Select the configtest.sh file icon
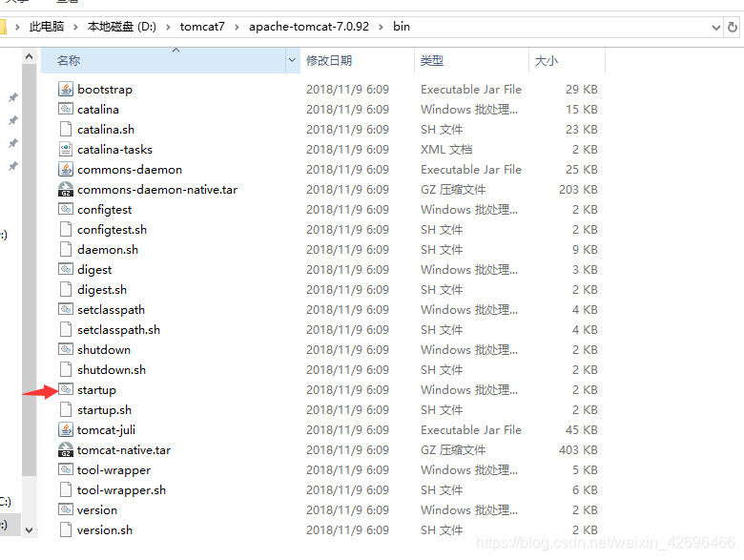The width and height of the screenshot is (744, 560). coord(66,229)
